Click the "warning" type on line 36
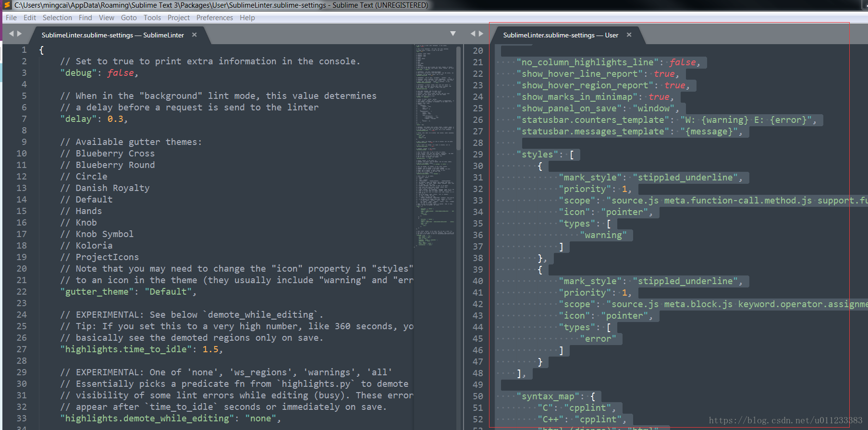 603,235
